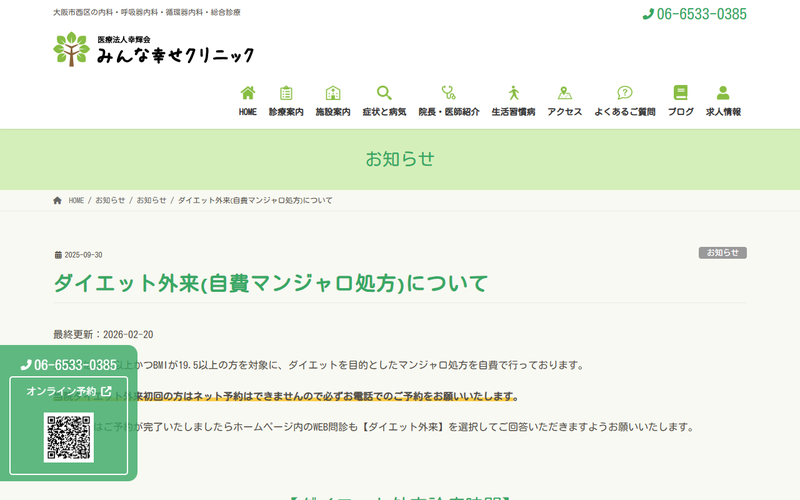The width and height of the screenshot is (800, 500).
Task: Click the sentence mentioning WEB問診
Action: (373, 427)
